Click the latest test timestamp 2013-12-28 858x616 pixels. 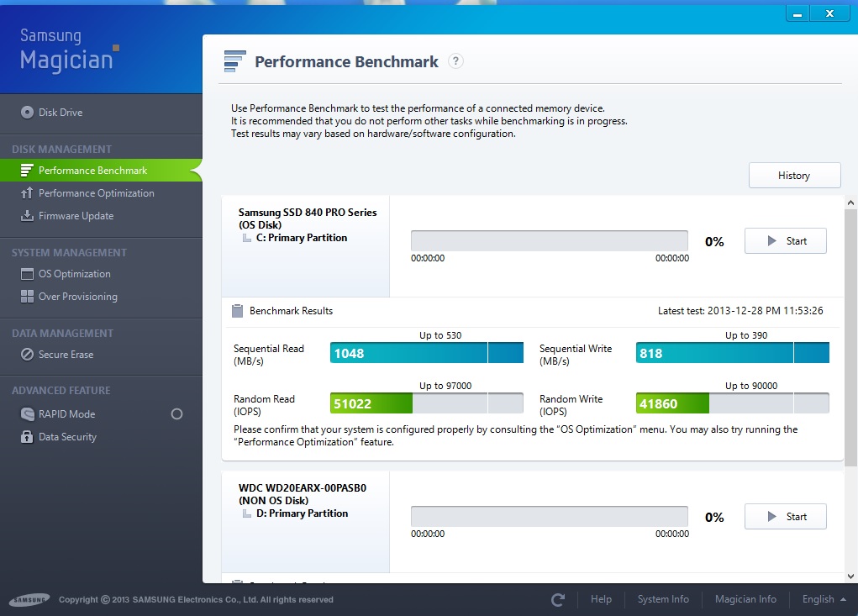point(740,311)
